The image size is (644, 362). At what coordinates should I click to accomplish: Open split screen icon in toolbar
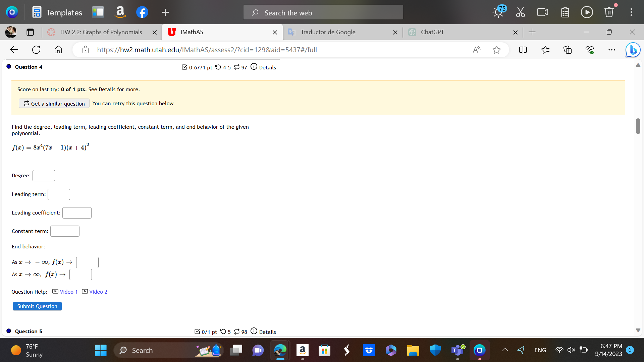click(523, 50)
